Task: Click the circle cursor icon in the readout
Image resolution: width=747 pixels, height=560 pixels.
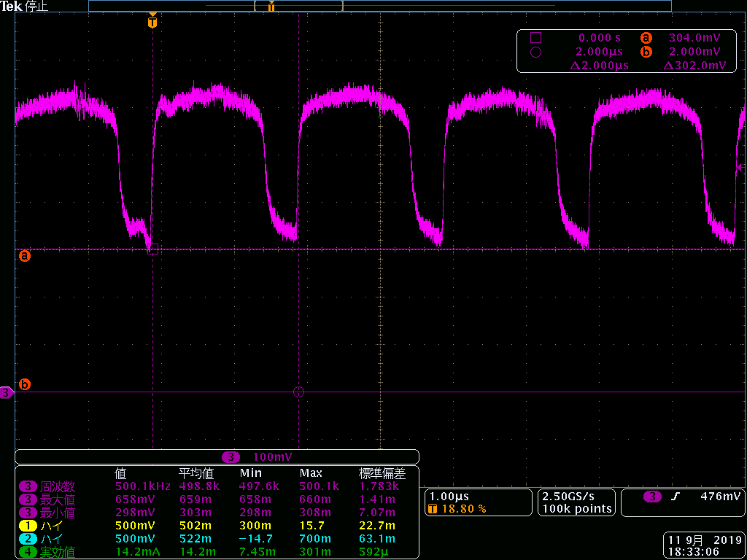Action: point(535,52)
